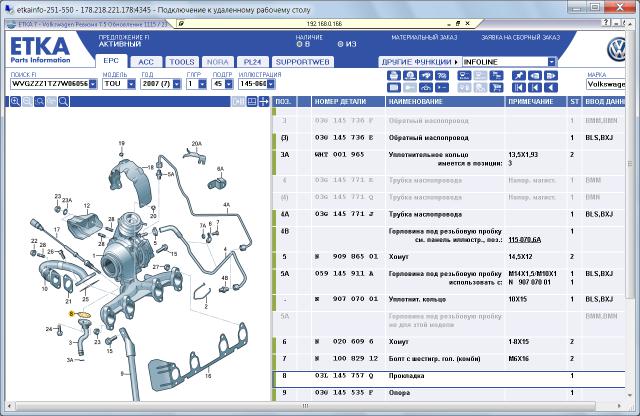This screenshot has height=416, width=640.
Task: Click the title bar remote desktop icon
Action: (9, 9)
